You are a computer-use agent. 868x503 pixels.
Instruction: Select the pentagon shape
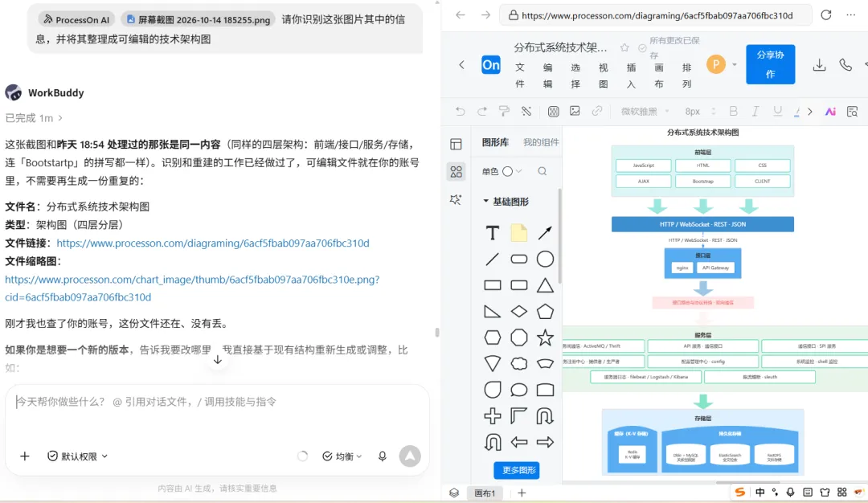coord(545,312)
